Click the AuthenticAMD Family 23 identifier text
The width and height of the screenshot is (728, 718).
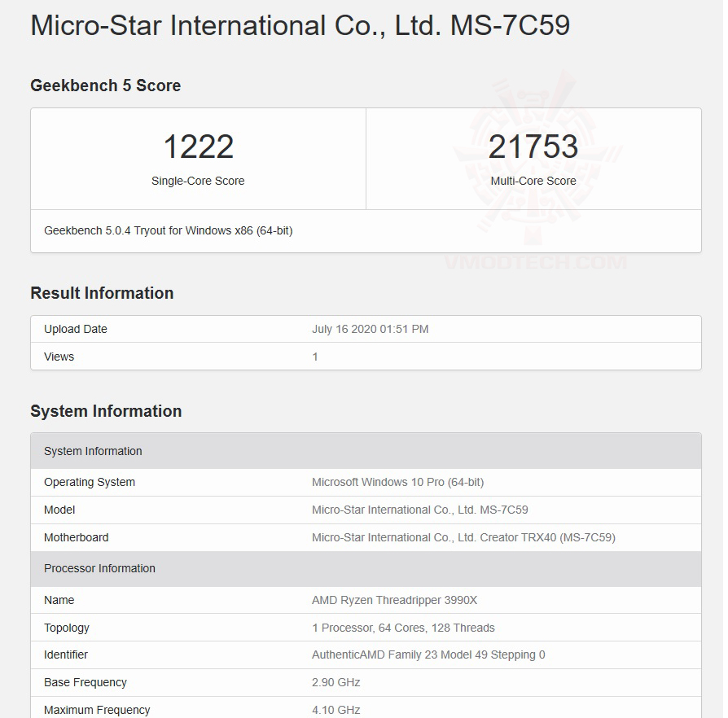(428, 655)
